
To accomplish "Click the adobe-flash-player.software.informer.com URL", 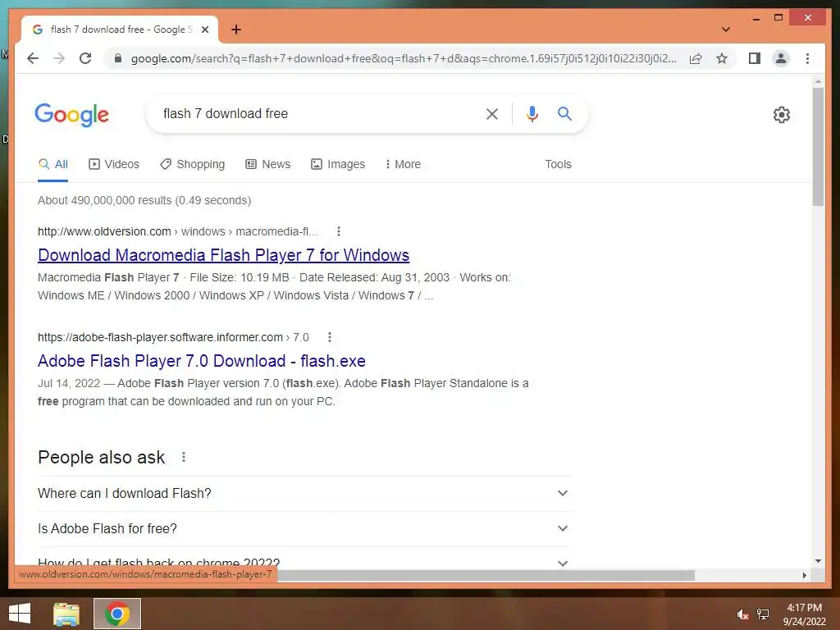I will point(173,337).
